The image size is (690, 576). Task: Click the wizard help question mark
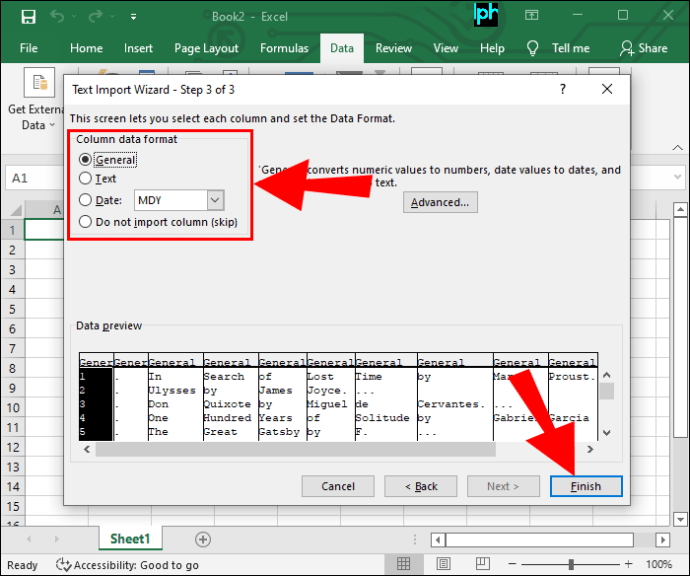pyautogui.click(x=563, y=89)
